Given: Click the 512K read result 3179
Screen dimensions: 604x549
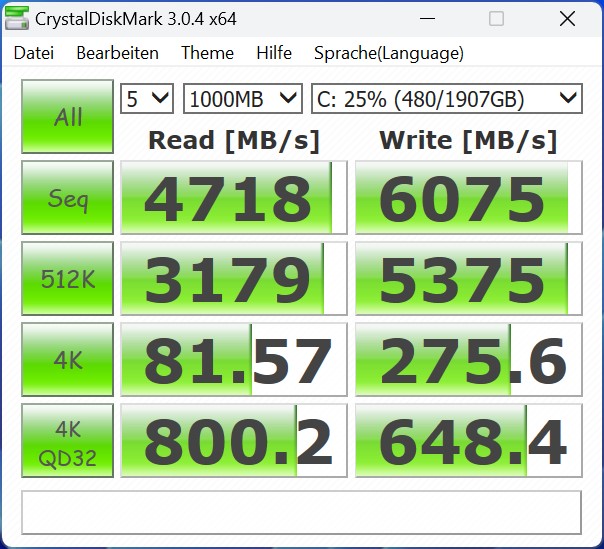Looking at the screenshot, I should [234, 279].
